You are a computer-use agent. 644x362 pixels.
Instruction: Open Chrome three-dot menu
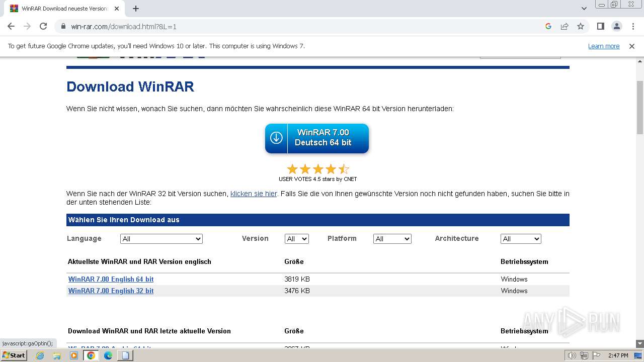tap(633, 26)
